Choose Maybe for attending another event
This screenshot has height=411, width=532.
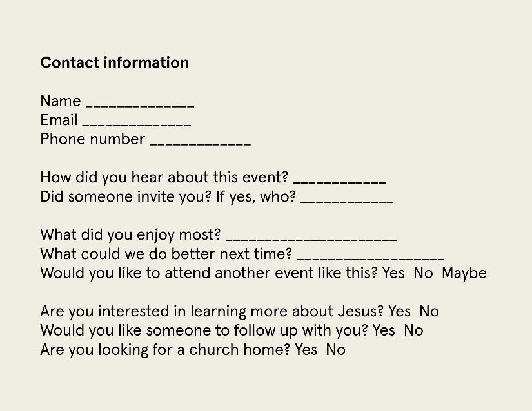[x=464, y=273]
